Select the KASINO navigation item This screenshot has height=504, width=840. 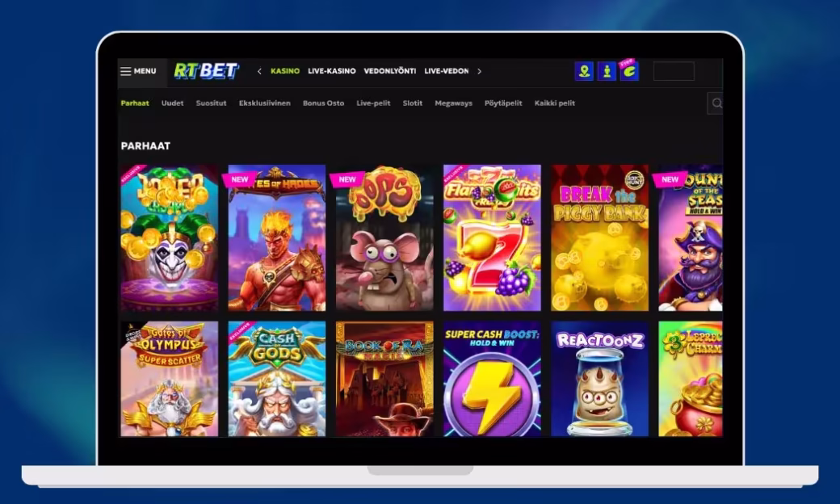(x=285, y=71)
